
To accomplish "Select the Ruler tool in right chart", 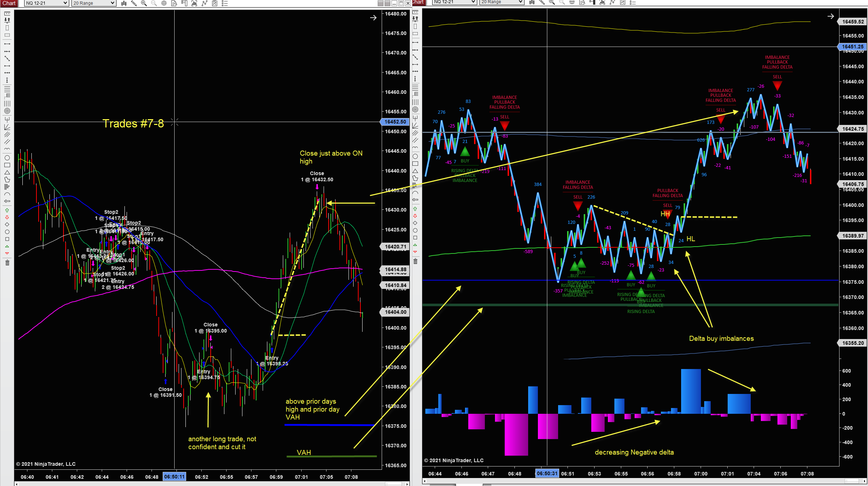I will pyautogui.click(x=415, y=12).
